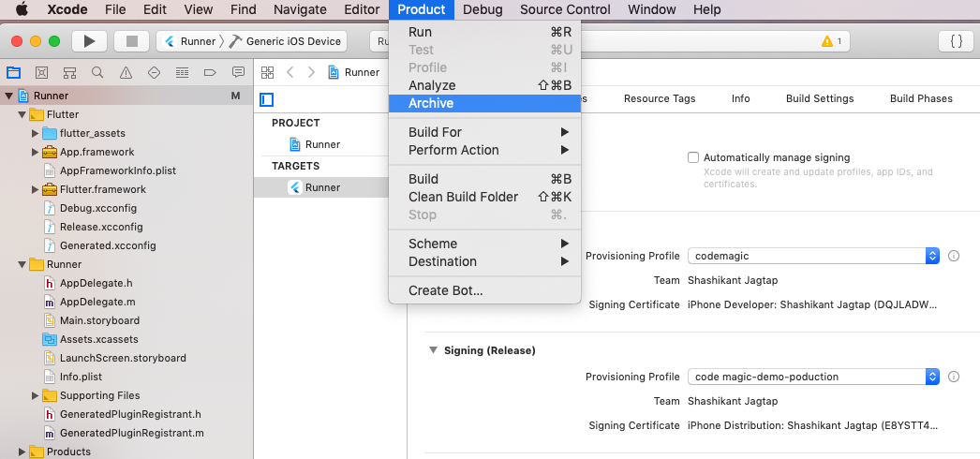980x459 pixels.
Task: Select AppDelegate.m in the file navigator
Action: (97, 302)
